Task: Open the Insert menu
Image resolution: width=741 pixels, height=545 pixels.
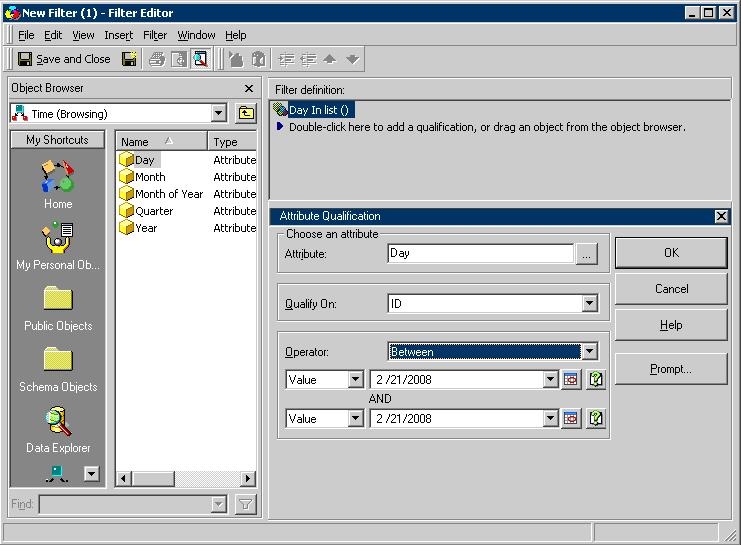Action: point(118,35)
